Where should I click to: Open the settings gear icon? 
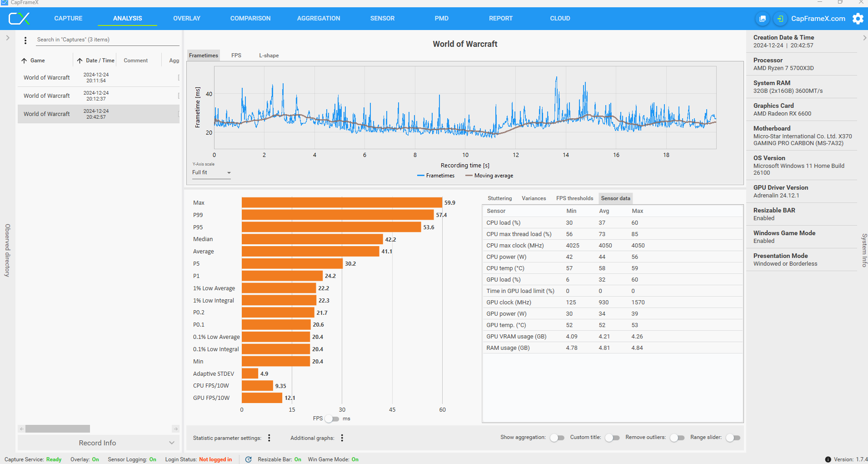tap(858, 19)
